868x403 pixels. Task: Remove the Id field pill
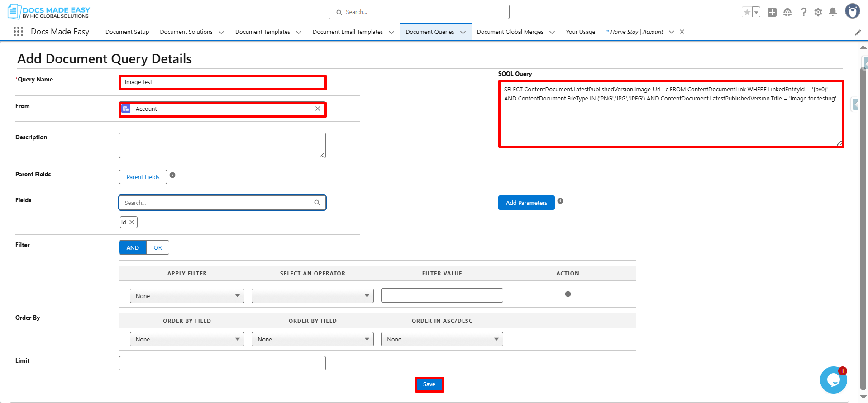(x=132, y=222)
